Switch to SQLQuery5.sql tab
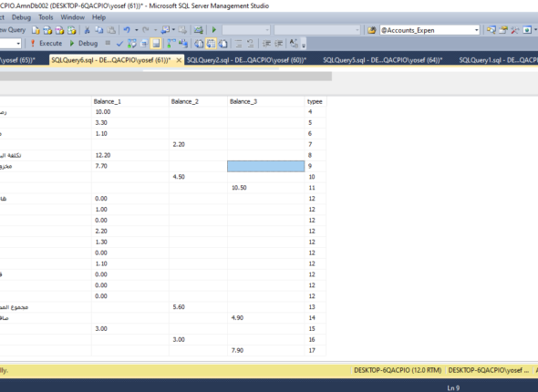The height and width of the screenshot is (392, 538). [x=383, y=60]
